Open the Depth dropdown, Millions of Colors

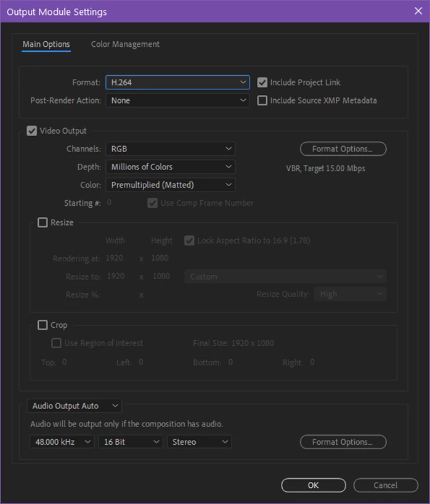click(170, 167)
